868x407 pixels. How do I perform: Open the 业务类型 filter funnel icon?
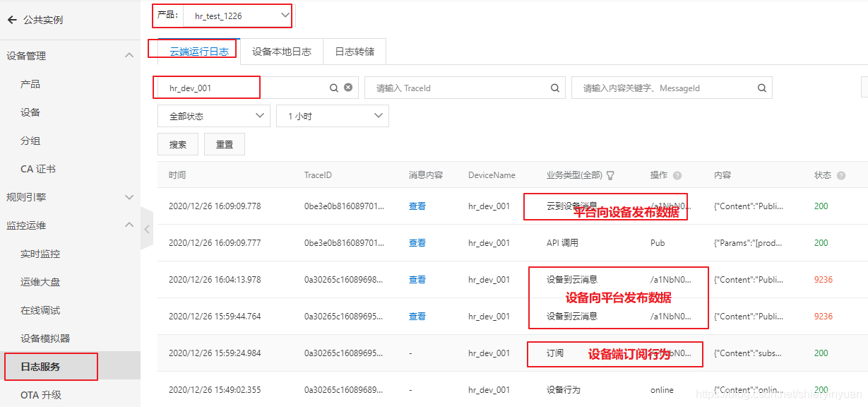point(610,175)
